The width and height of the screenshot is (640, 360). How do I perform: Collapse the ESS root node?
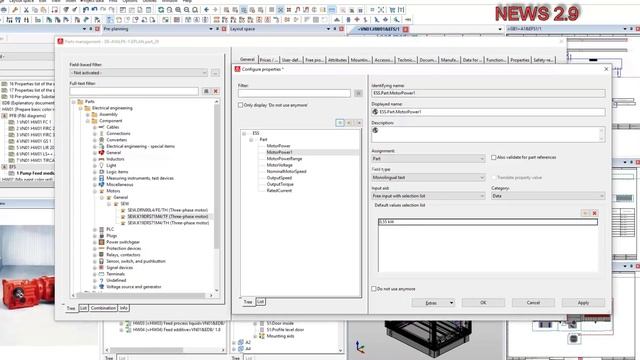244,133
